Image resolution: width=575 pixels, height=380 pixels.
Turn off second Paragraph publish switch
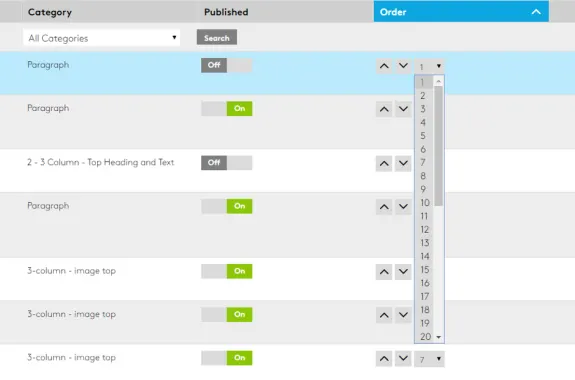coord(227,109)
